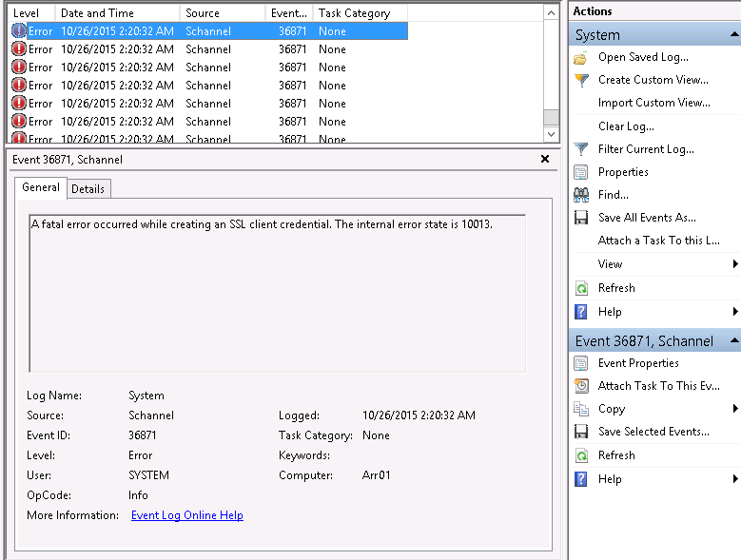
Task: Click the event list scroll down arrow
Action: (x=551, y=134)
